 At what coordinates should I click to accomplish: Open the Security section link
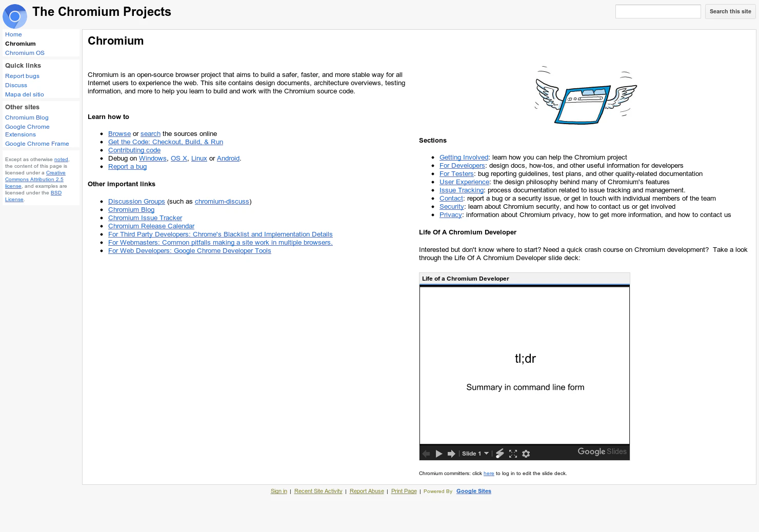(x=452, y=207)
